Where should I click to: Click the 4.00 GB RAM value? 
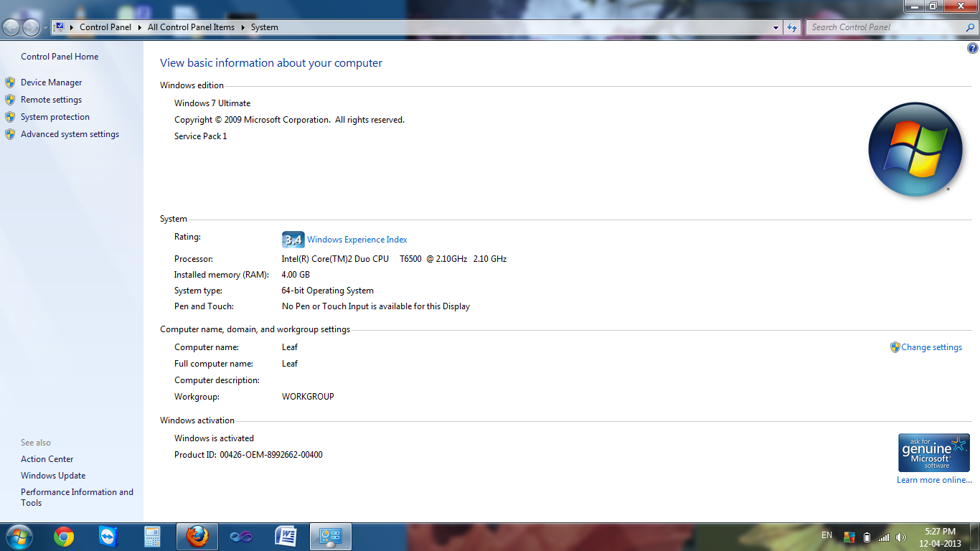coord(296,275)
